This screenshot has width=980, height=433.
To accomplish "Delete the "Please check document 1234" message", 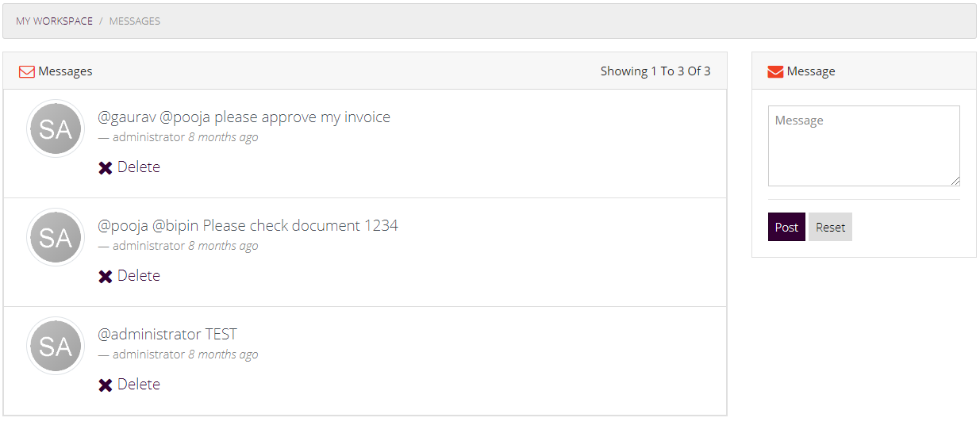I will pyautogui.click(x=129, y=276).
